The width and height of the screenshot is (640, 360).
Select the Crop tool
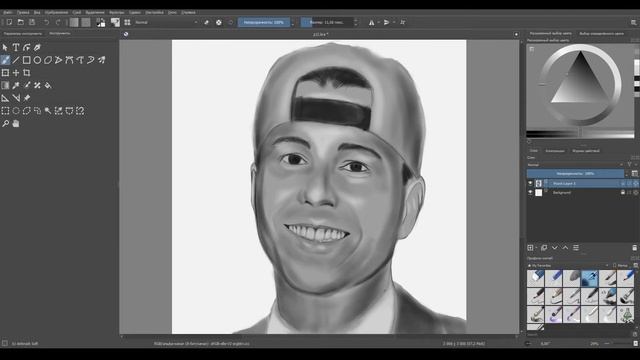27,73
